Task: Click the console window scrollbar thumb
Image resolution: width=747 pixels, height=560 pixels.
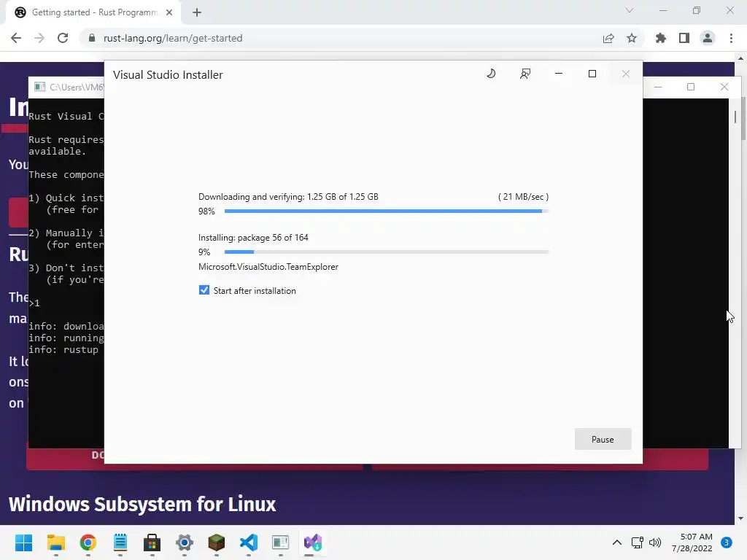Action: pyautogui.click(x=735, y=117)
